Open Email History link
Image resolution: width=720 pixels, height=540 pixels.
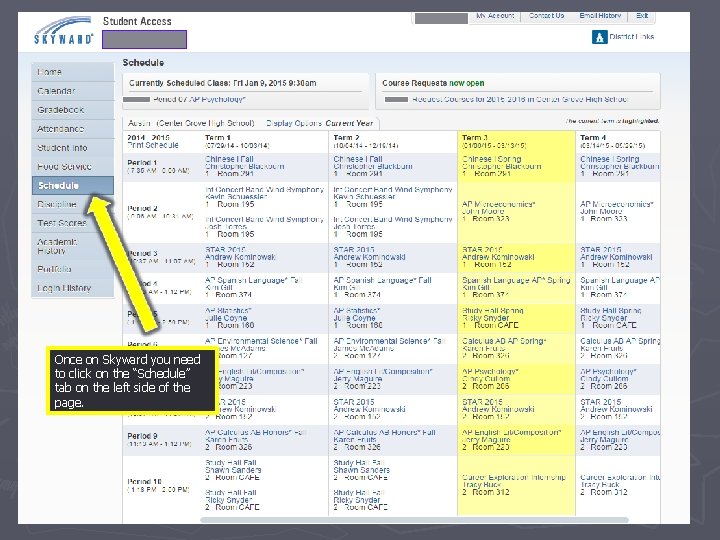[600, 16]
